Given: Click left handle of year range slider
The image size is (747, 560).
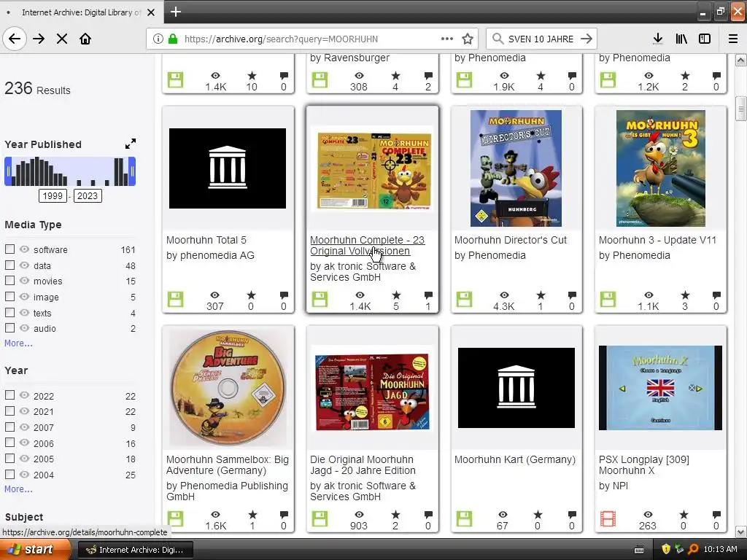Looking at the screenshot, I should 7,171.
